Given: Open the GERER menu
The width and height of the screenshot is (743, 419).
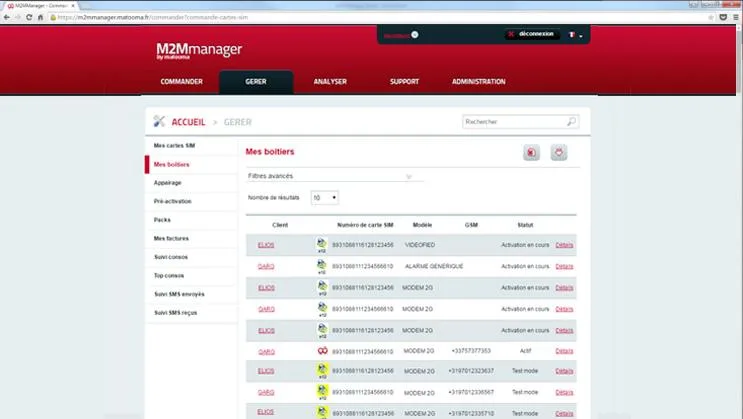Looking at the screenshot, I should [x=256, y=82].
